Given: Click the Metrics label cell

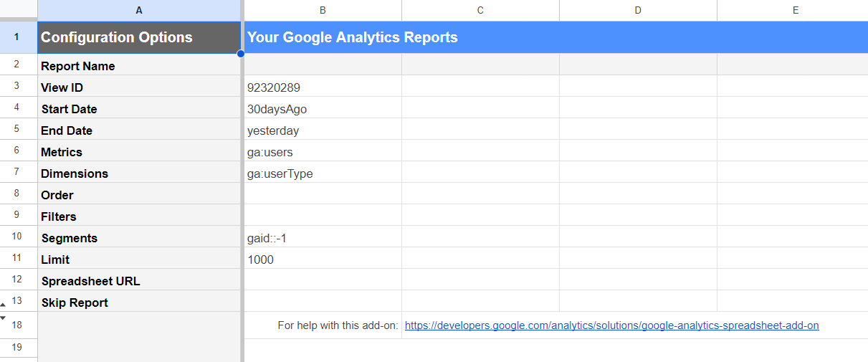Looking at the screenshot, I should pos(139,152).
